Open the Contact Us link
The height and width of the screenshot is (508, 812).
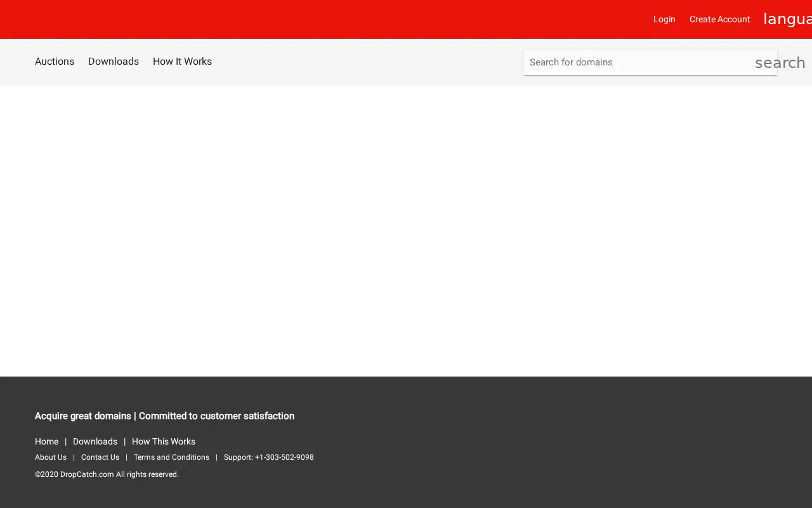click(x=100, y=457)
